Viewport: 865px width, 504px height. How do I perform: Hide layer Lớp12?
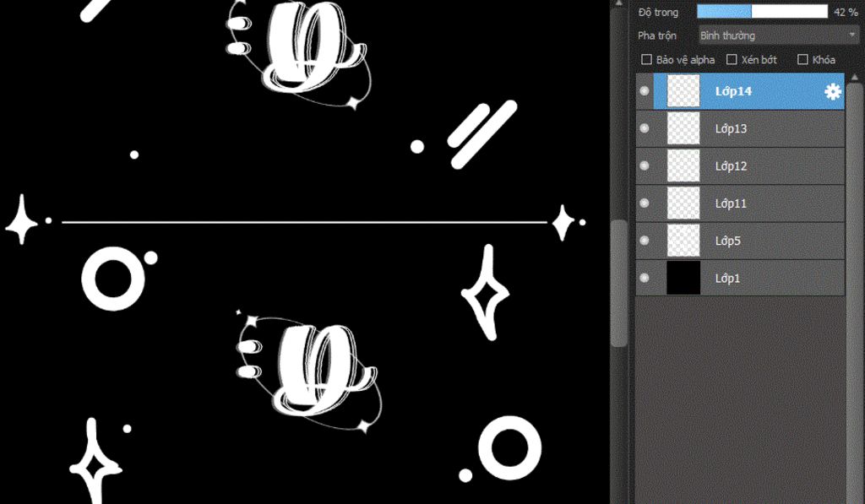(645, 166)
